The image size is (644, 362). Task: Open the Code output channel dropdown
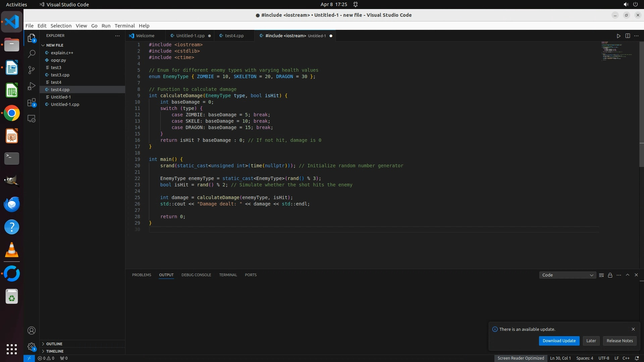[x=568, y=275]
